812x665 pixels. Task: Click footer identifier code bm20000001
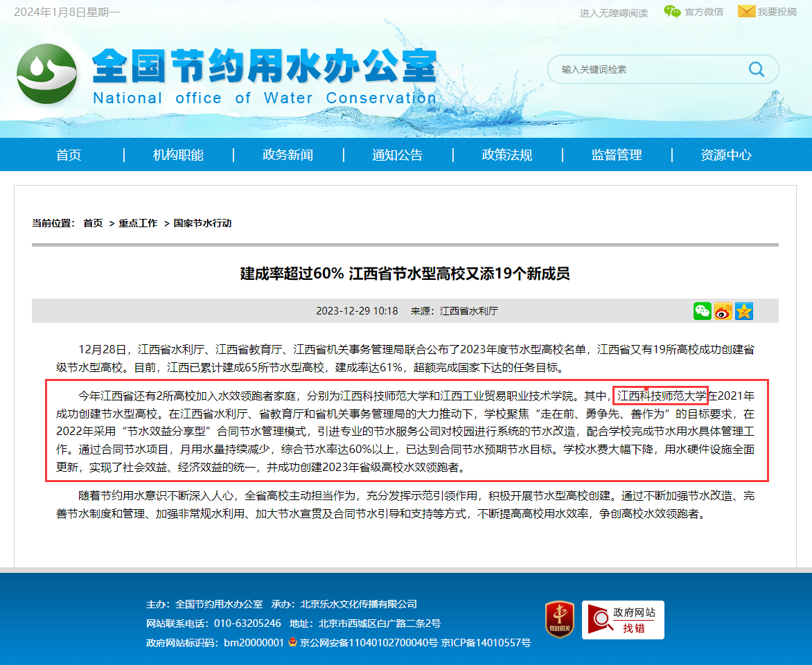coord(254,643)
